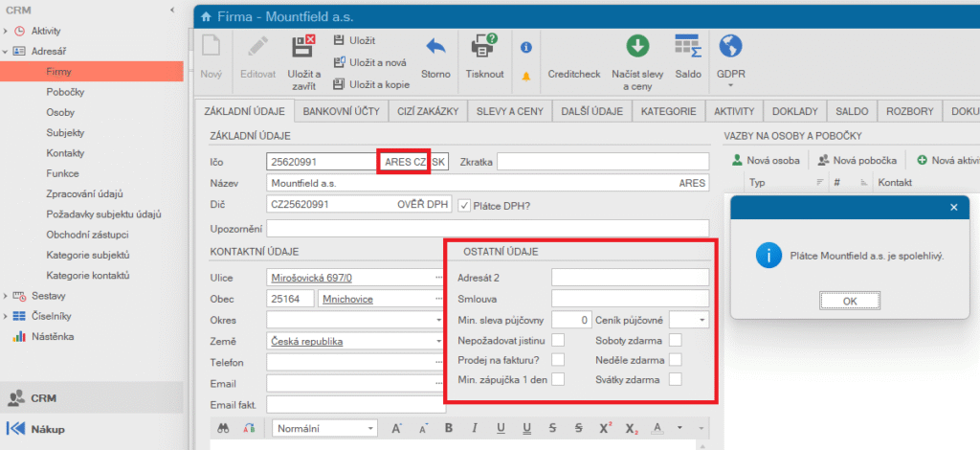Enable the Neděle zdarma checkbox
Screen dimensions: 980x450
click(675, 359)
